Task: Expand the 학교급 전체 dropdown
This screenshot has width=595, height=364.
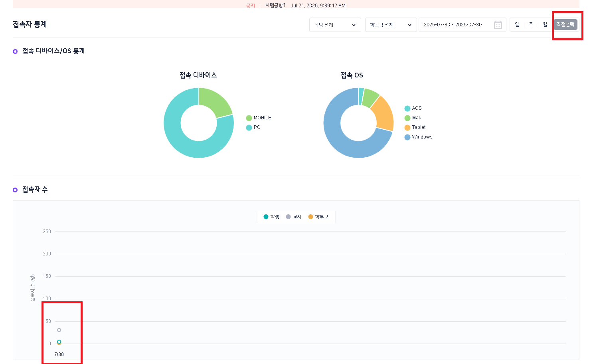Action: (x=391, y=25)
